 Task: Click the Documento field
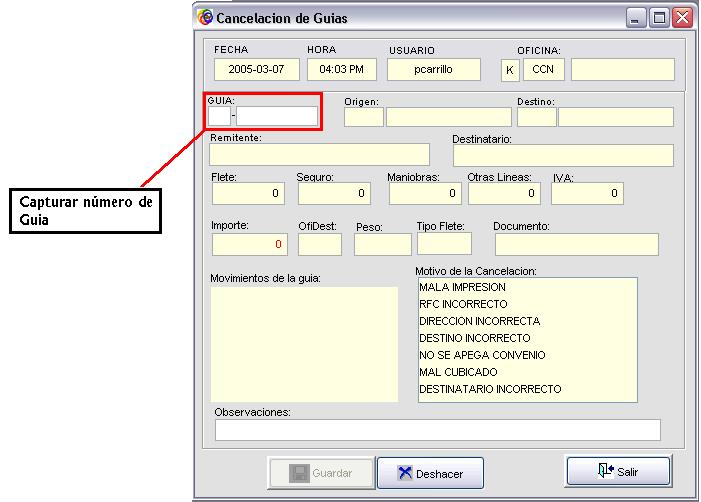[576, 244]
